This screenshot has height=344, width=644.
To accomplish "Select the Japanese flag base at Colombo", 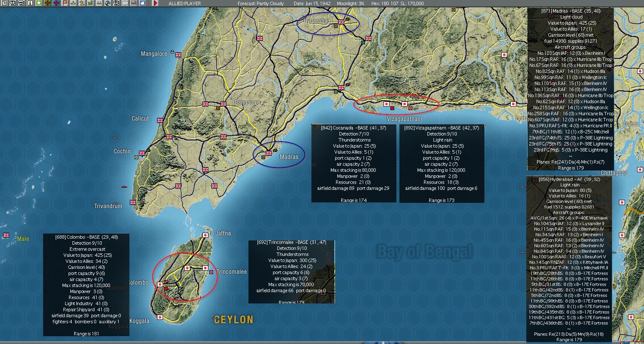I will coord(160,284).
